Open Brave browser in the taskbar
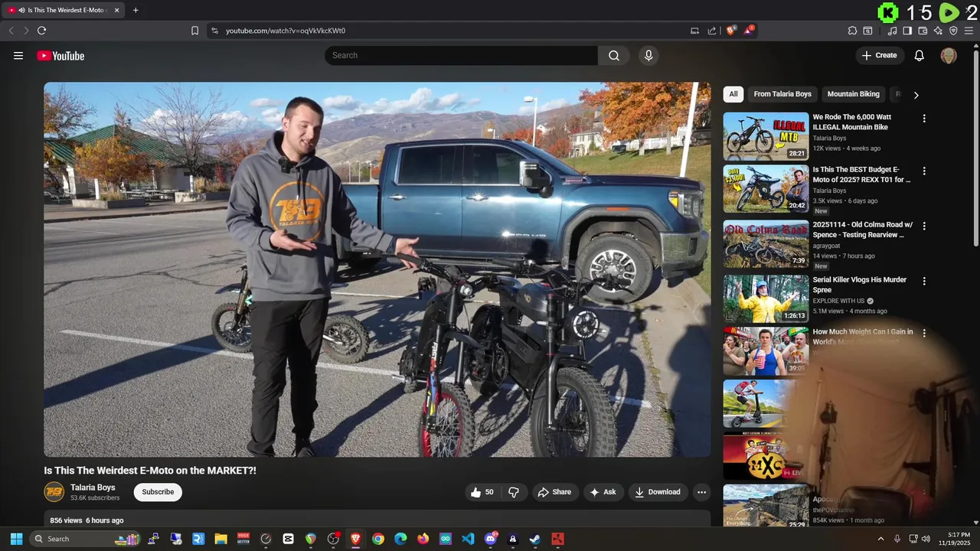 [x=356, y=539]
